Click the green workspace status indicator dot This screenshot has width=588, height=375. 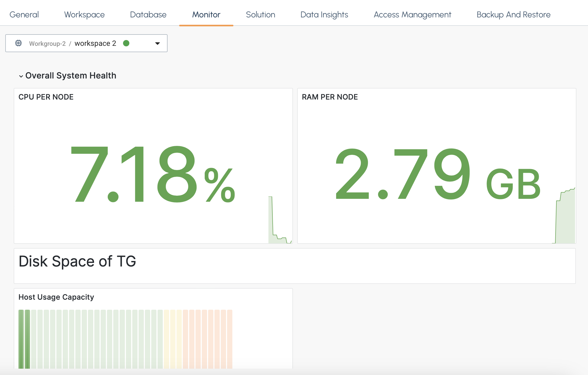[x=126, y=43]
